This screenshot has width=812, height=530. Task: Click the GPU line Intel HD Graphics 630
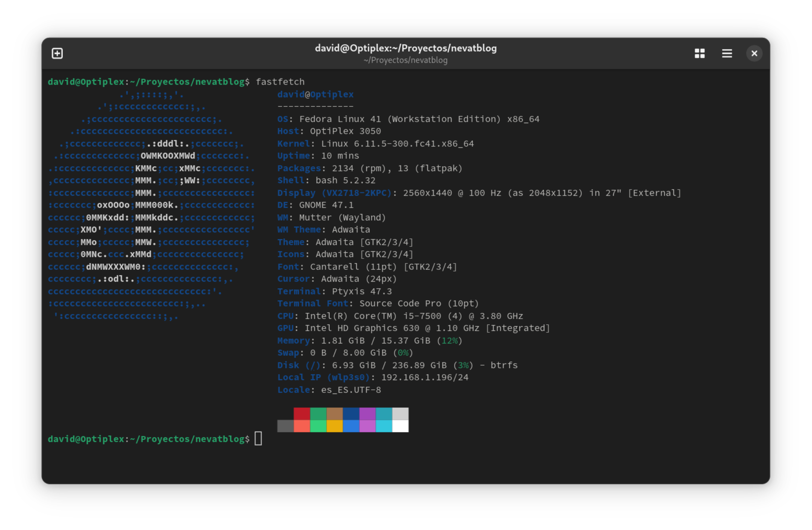click(x=414, y=328)
